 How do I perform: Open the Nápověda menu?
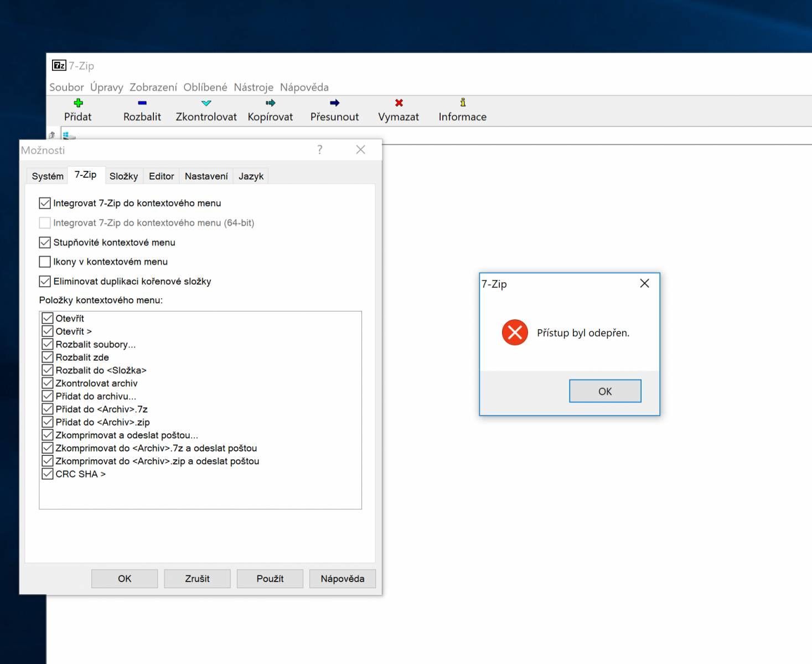[304, 87]
